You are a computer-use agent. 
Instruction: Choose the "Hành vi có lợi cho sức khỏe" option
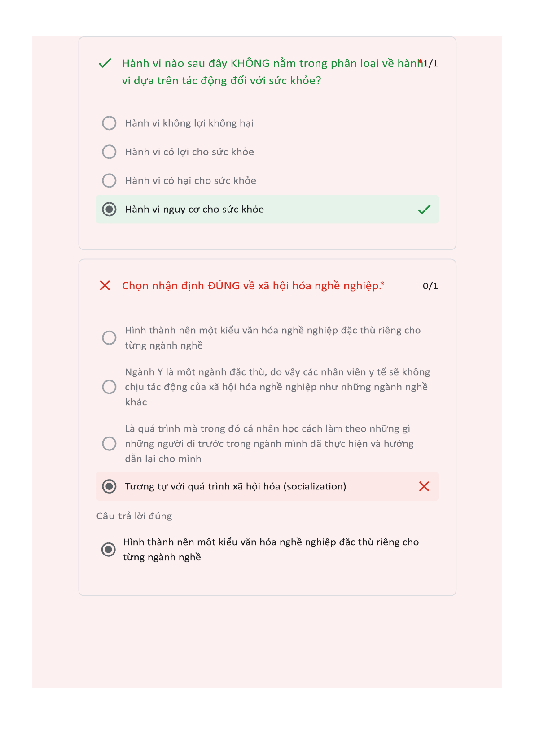109,152
